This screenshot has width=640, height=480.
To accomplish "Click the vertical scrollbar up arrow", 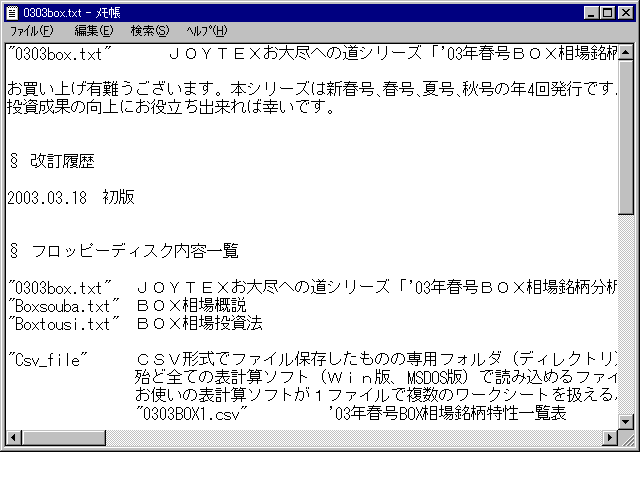I will tap(625, 52).
